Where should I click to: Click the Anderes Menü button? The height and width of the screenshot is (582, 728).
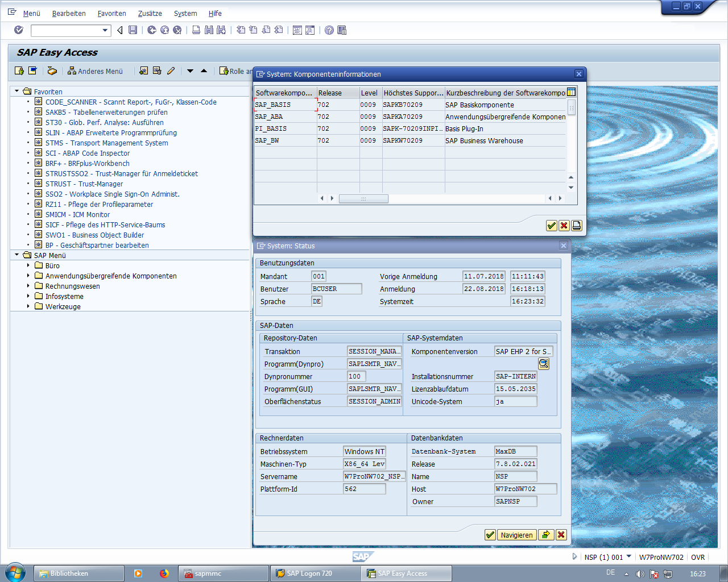click(x=95, y=71)
